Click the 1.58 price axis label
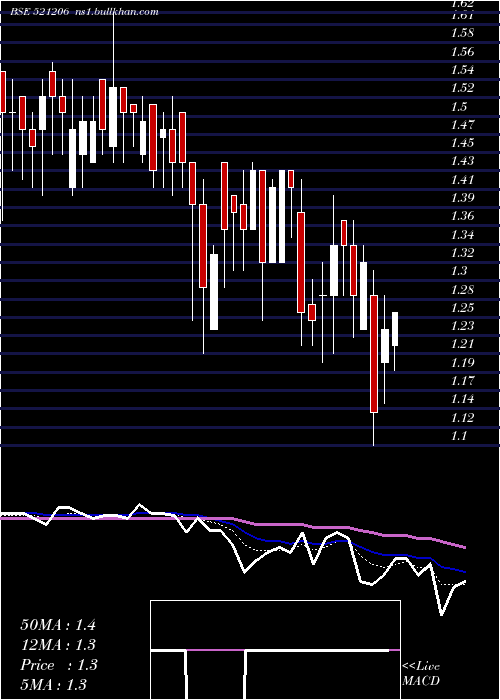This screenshot has height=700, width=500. click(462, 33)
